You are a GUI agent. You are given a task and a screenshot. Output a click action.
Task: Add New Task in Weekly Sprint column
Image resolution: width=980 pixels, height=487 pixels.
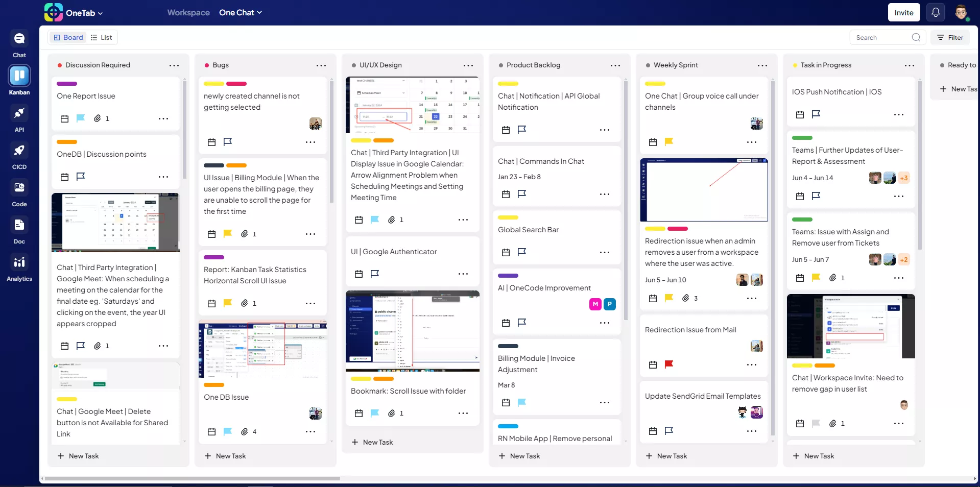click(666, 456)
